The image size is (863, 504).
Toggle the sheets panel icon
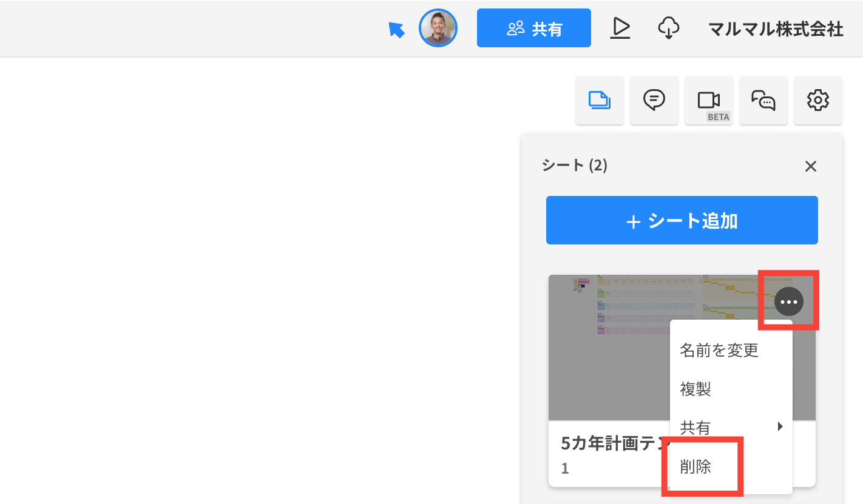(600, 100)
